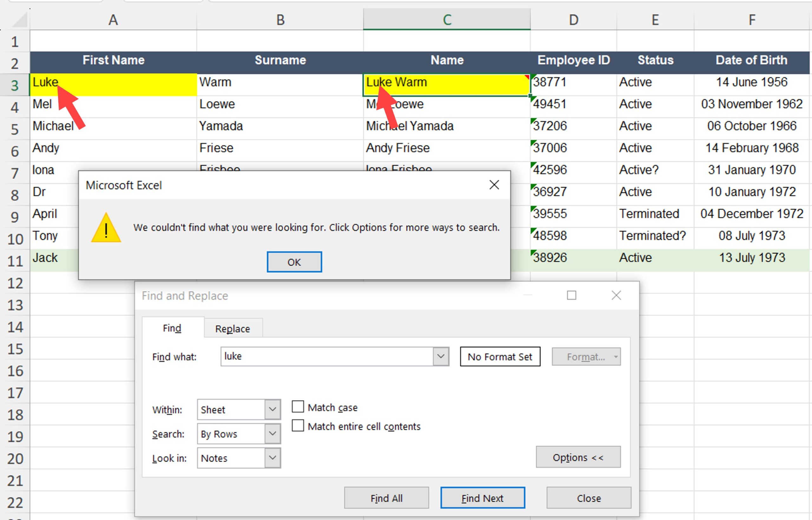Enable Match entire cell contents
The width and height of the screenshot is (812, 520).
pyautogui.click(x=298, y=426)
